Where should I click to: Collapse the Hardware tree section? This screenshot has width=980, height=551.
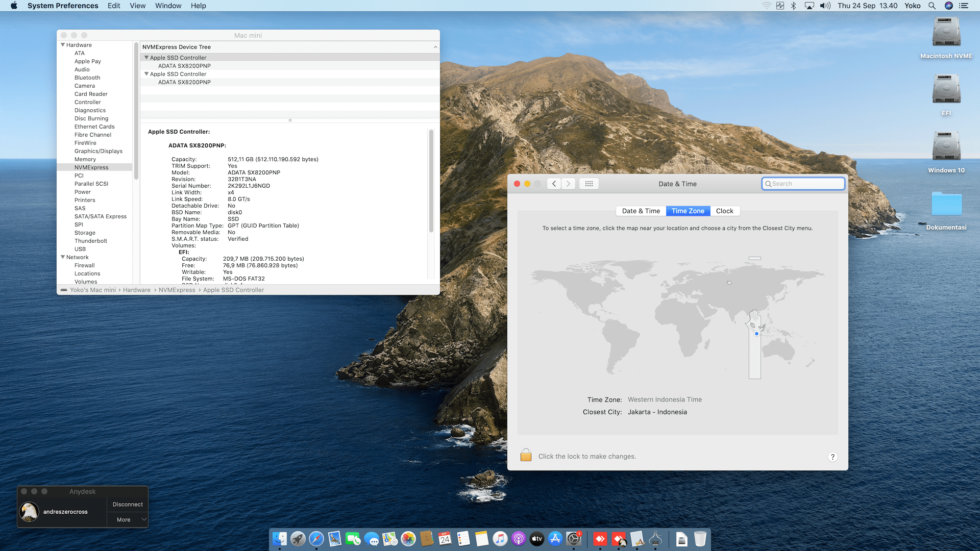(x=63, y=45)
